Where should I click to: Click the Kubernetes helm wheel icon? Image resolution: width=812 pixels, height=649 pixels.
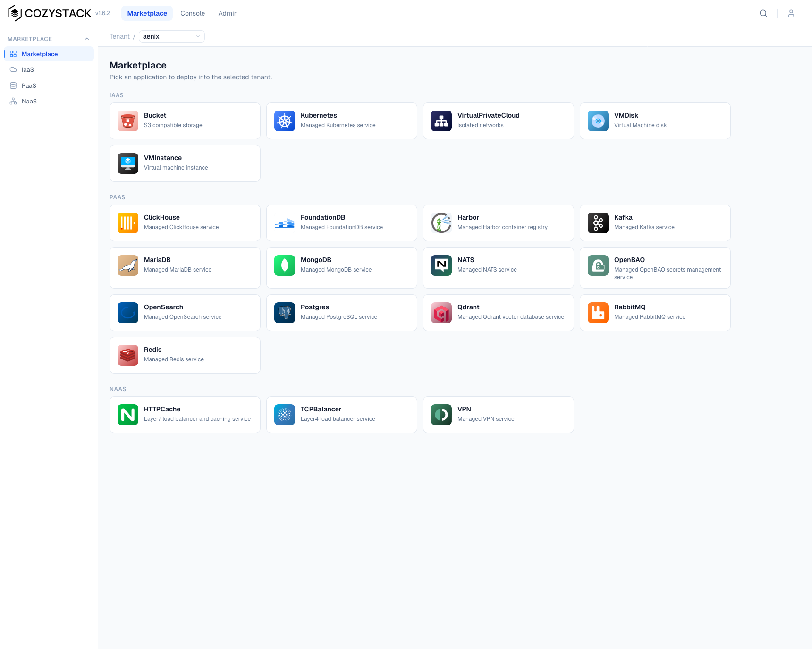(x=285, y=121)
